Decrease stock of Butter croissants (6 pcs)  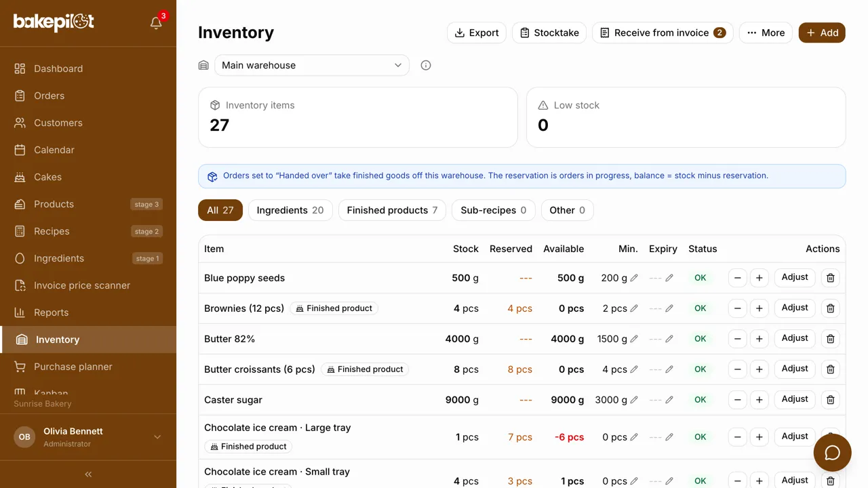click(x=737, y=369)
